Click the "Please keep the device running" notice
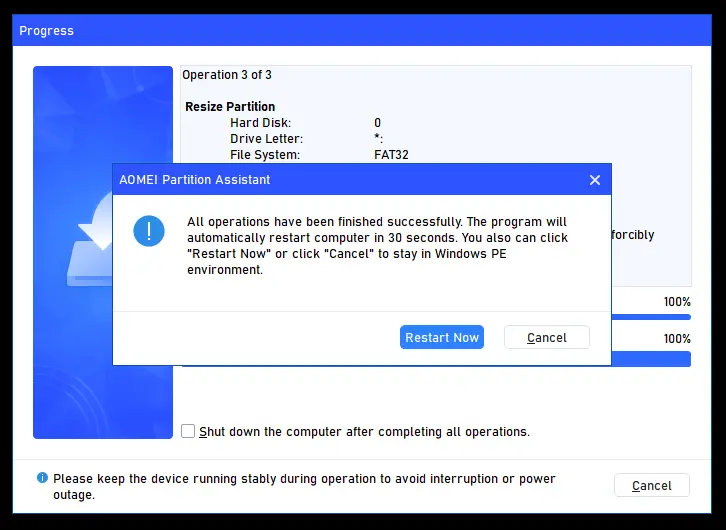Screen dimensions: 726x530 (304, 486)
